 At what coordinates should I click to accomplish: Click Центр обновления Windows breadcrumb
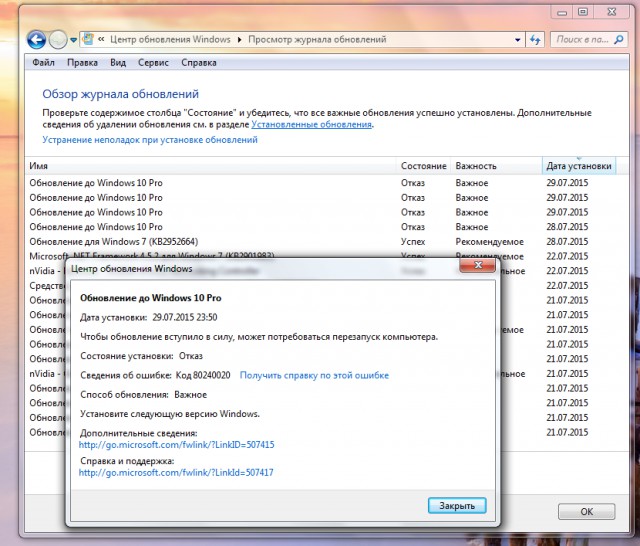click(x=170, y=40)
